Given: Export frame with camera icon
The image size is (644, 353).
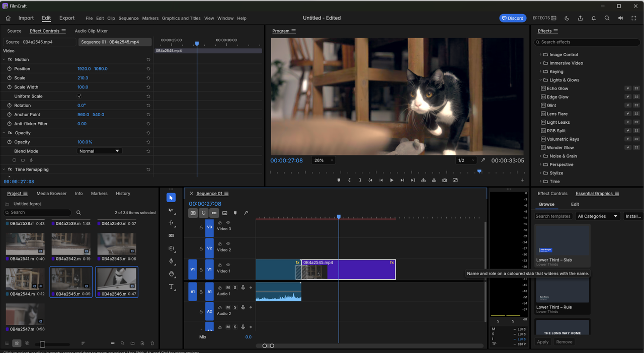Looking at the screenshot, I should pyautogui.click(x=444, y=180).
